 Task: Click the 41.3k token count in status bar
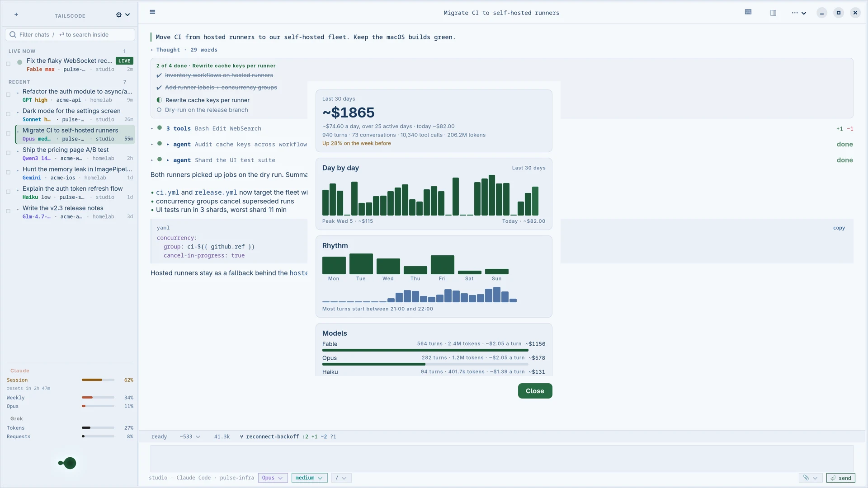point(222,436)
